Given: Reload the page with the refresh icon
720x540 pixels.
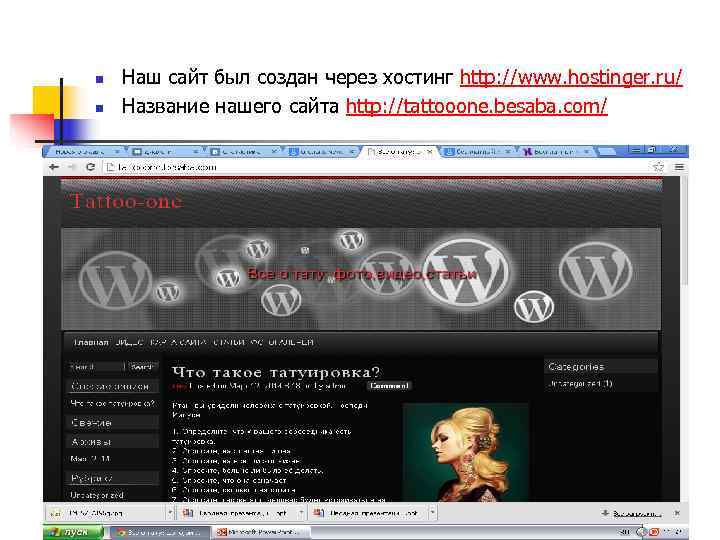Looking at the screenshot, I should (x=90, y=167).
